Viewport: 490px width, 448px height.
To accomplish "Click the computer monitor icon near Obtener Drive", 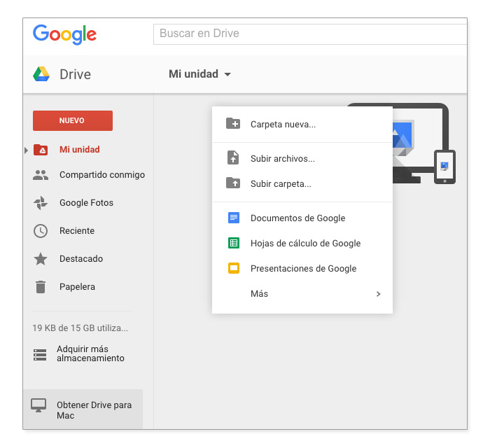I will tap(38, 405).
